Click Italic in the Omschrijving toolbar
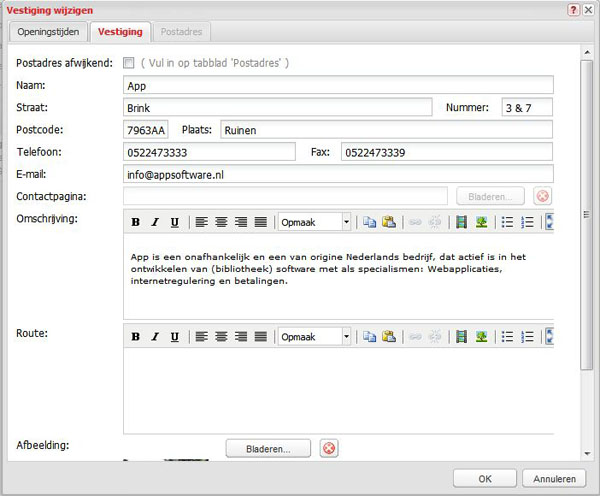The width and height of the screenshot is (600, 496). (x=155, y=222)
